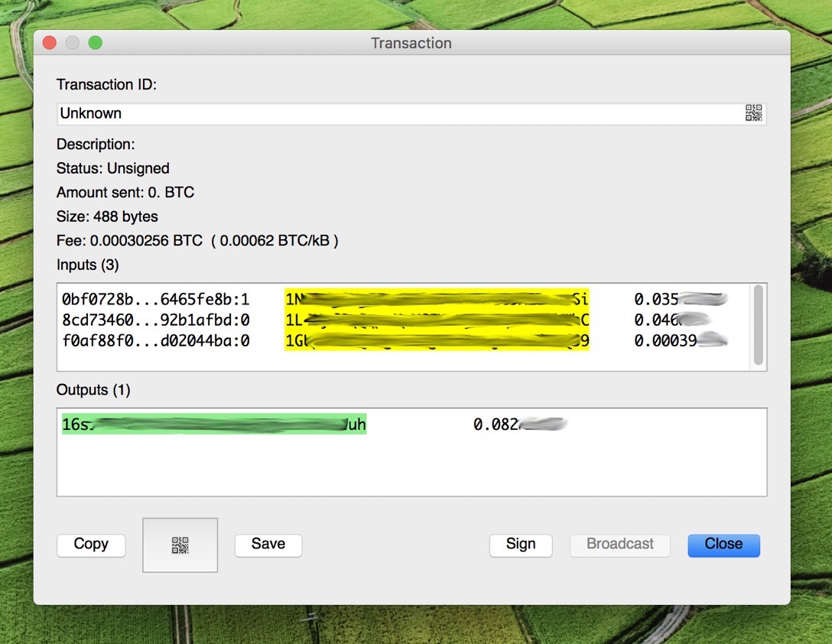Show transaction QR code button beside Copy
The width and height of the screenshot is (832, 644).
point(180,545)
